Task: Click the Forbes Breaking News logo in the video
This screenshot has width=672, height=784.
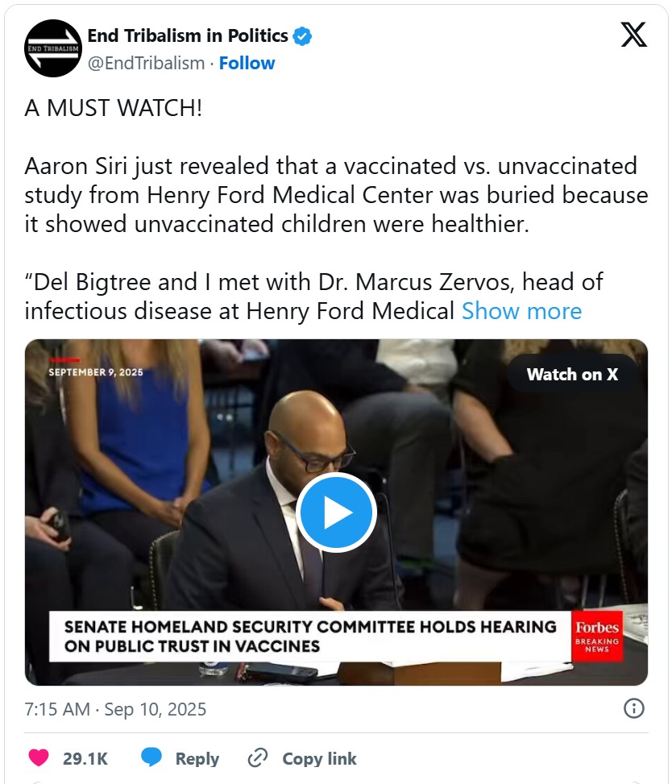Action: [596, 634]
